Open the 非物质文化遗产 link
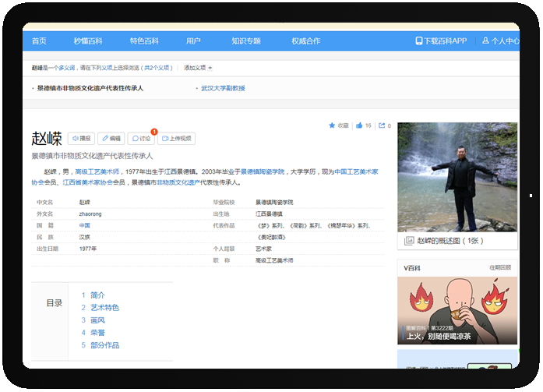Viewport: 543px width, 392px height. (178, 182)
